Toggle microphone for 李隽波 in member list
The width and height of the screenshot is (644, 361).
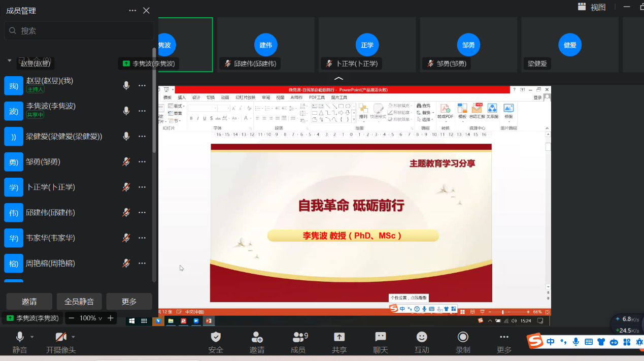[126, 111]
